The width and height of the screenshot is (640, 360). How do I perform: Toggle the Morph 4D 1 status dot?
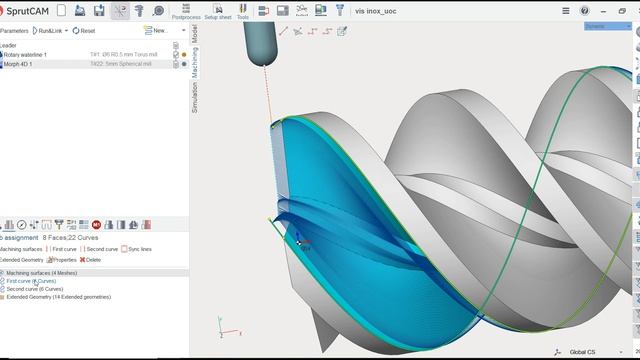[x=184, y=64]
